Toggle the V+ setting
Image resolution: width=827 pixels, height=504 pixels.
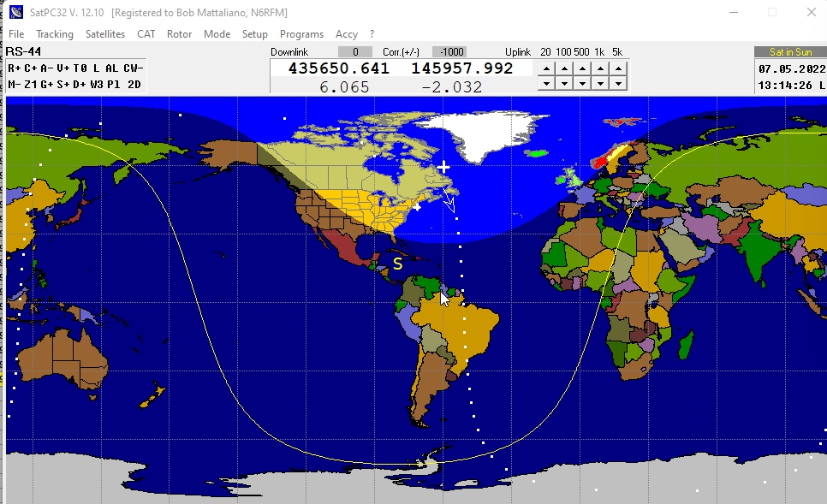(x=62, y=68)
